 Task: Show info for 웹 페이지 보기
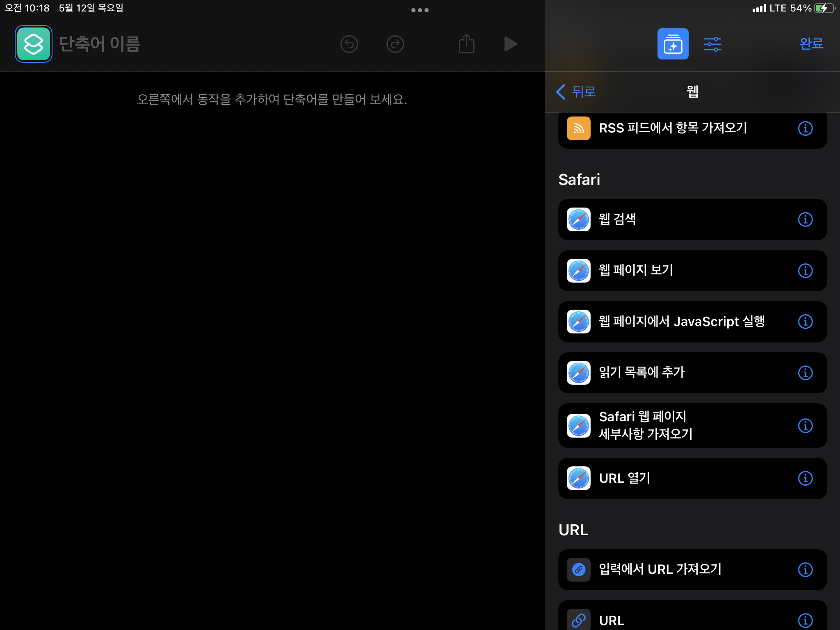[x=805, y=271]
